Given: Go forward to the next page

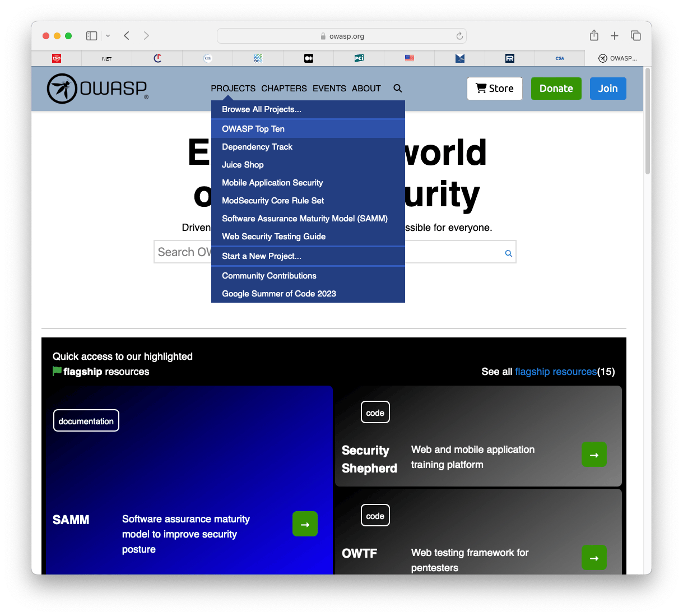Looking at the screenshot, I should pyautogui.click(x=146, y=36).
